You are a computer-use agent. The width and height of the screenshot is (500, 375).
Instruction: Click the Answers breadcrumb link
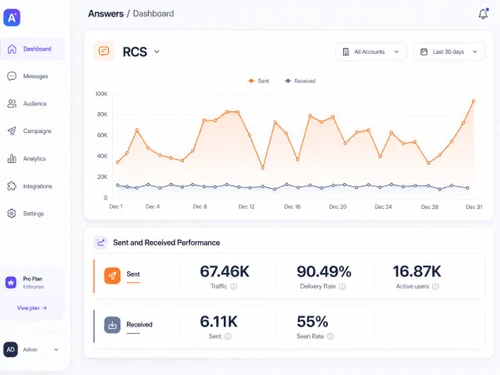pyautogui.click(x=106, y=14)
